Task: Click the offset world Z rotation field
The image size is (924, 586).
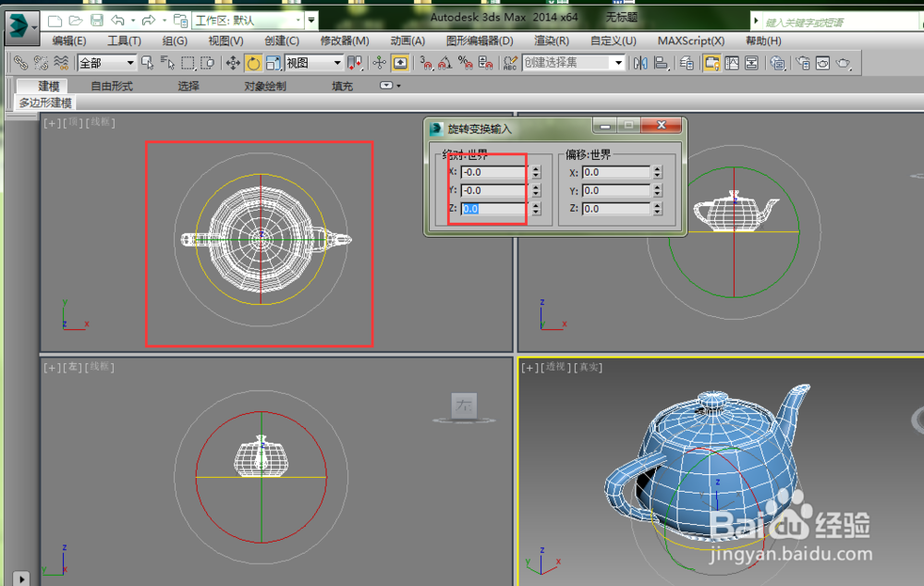Action: 615,209
